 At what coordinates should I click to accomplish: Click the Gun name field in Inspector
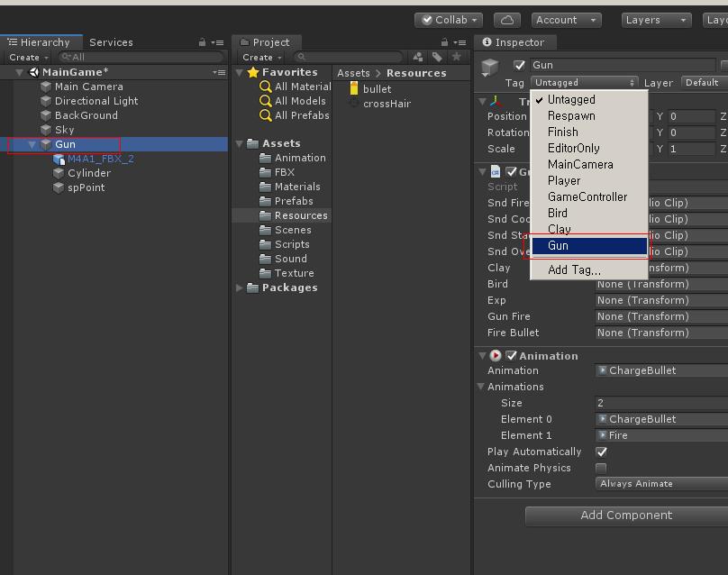[623, 65]
